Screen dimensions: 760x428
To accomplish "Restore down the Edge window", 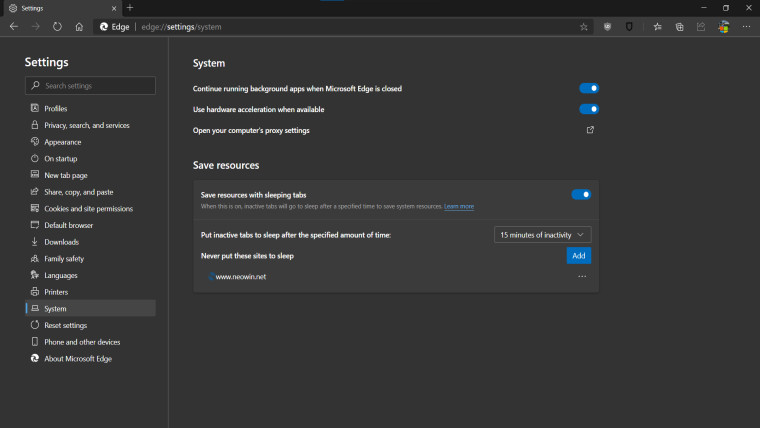I will 726,8.
